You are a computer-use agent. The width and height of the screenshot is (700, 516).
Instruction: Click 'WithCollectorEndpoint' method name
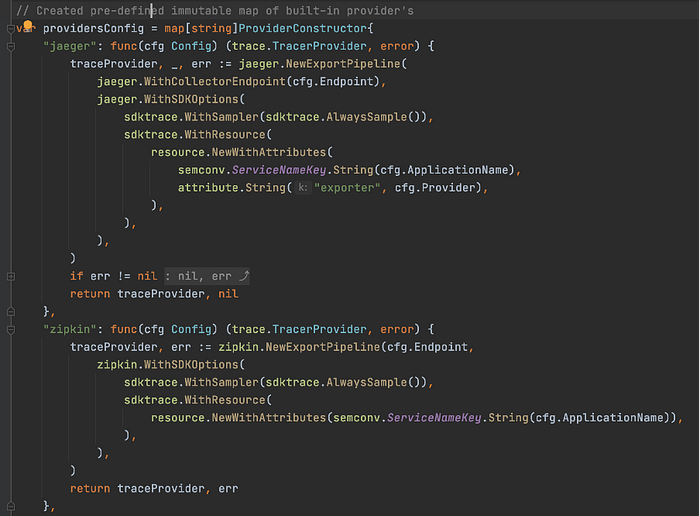pos(214,82)
